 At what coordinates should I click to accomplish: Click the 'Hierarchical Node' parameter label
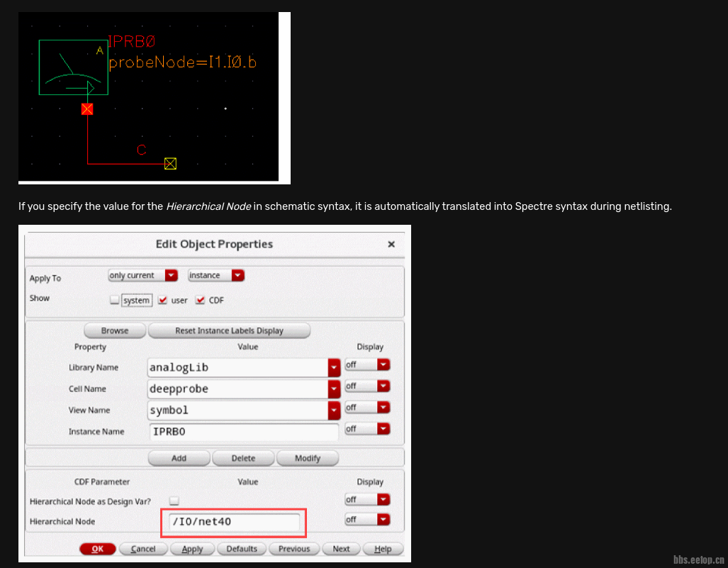coord(62,522)
